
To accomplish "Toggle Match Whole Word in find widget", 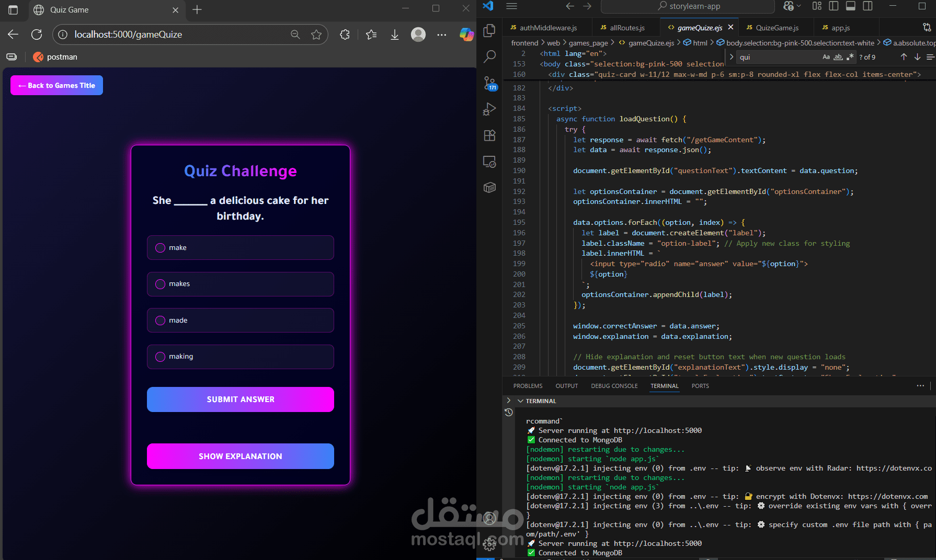I will (838, 57).
